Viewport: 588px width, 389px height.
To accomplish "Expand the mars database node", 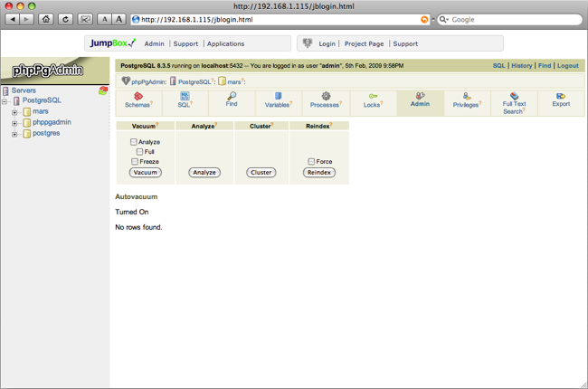I will pos(14,112).
